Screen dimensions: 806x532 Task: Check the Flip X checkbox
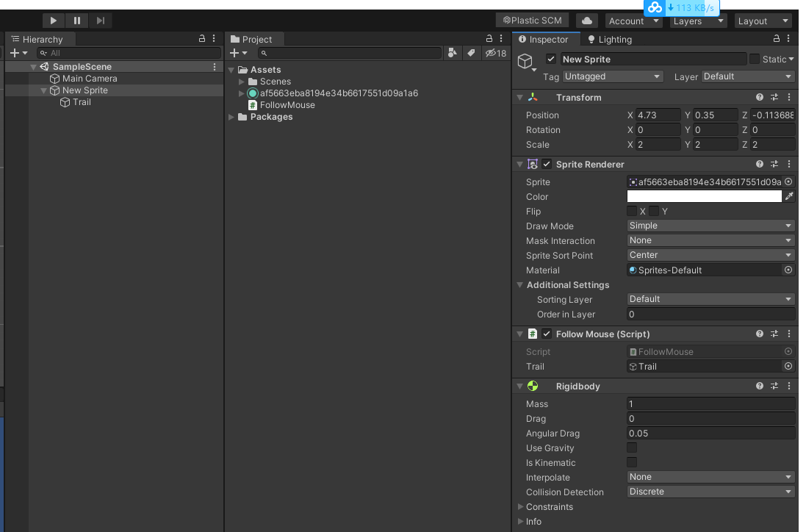coord(632,211)
